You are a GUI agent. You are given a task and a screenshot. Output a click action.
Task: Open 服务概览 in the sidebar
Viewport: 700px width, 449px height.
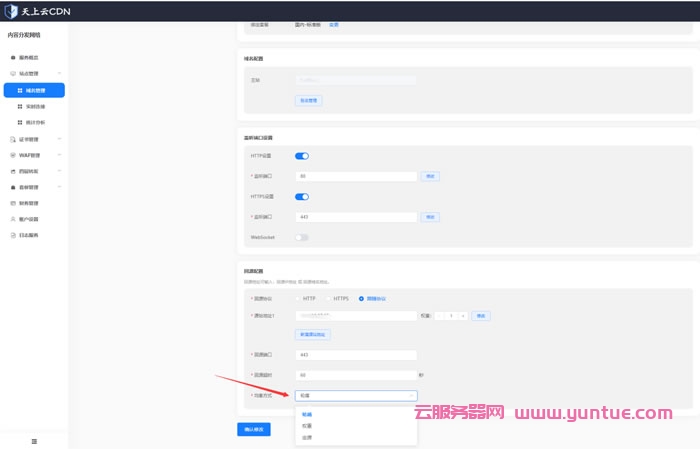(x=30, y=59)
